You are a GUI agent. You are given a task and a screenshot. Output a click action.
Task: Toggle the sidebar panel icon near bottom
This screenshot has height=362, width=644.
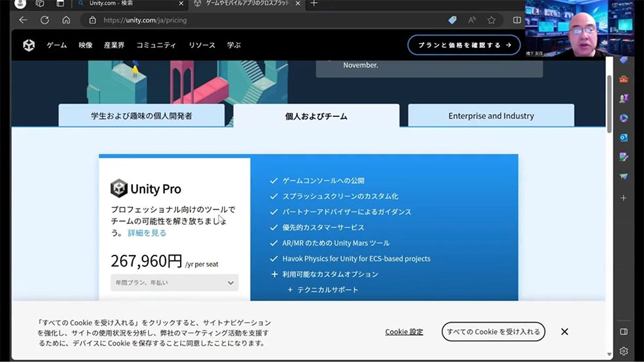[624, 331]
